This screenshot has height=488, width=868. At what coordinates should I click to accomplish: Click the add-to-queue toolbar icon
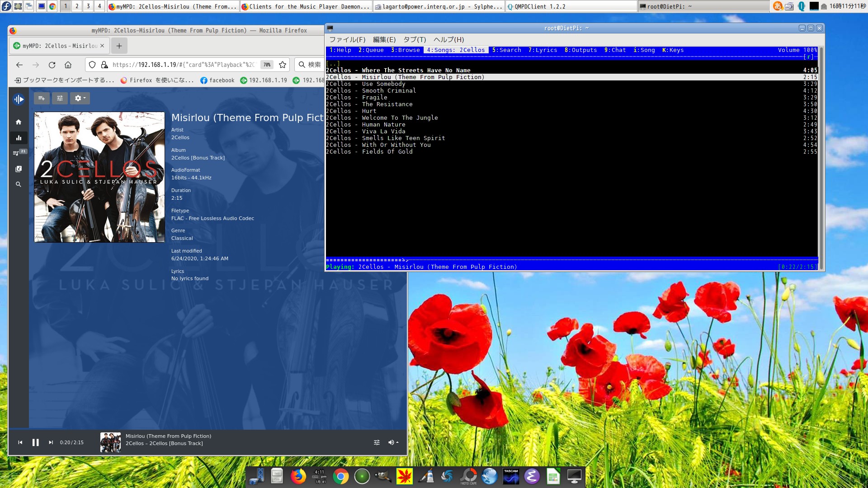tap(42, 98)
